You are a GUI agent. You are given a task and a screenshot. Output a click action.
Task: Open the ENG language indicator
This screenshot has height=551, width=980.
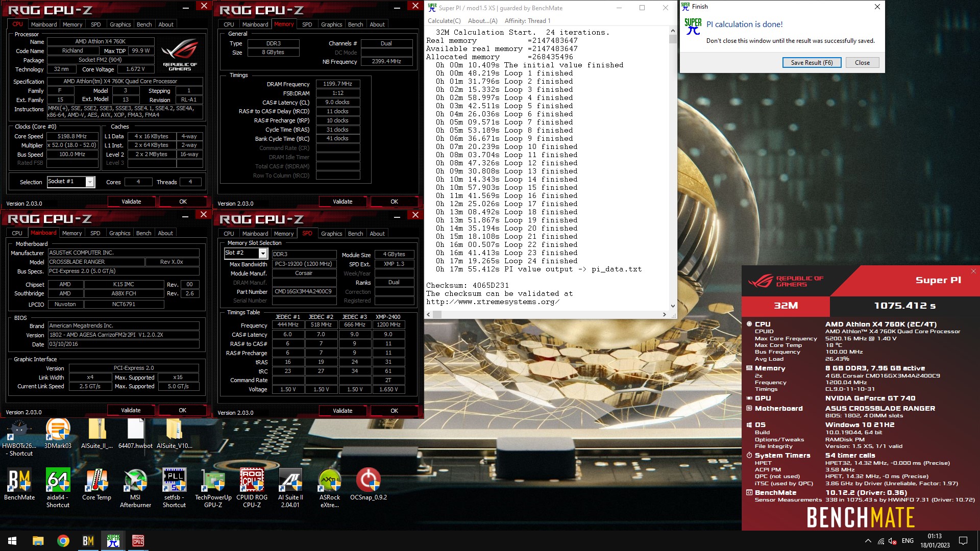[x=908, y=541]
